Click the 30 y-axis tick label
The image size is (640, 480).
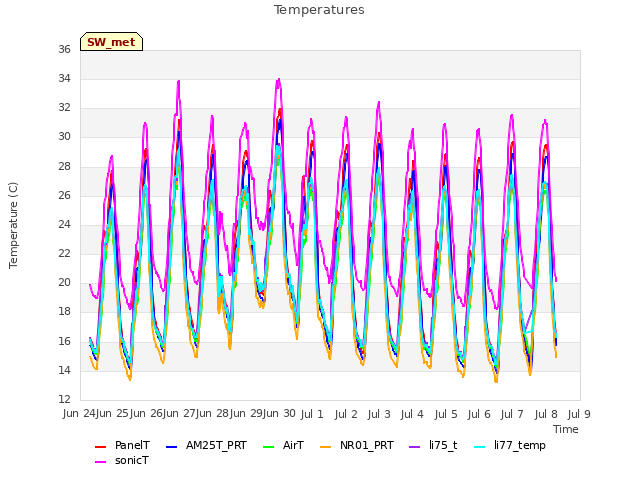click(64, 137)
